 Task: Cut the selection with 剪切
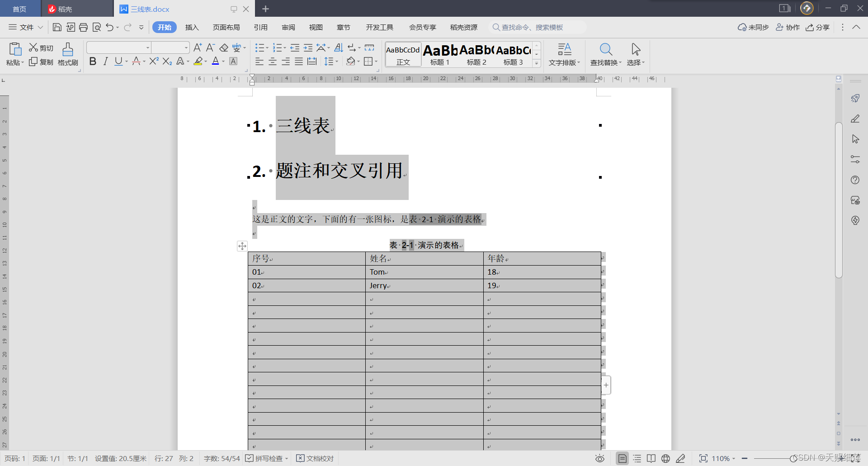[41, 48]
